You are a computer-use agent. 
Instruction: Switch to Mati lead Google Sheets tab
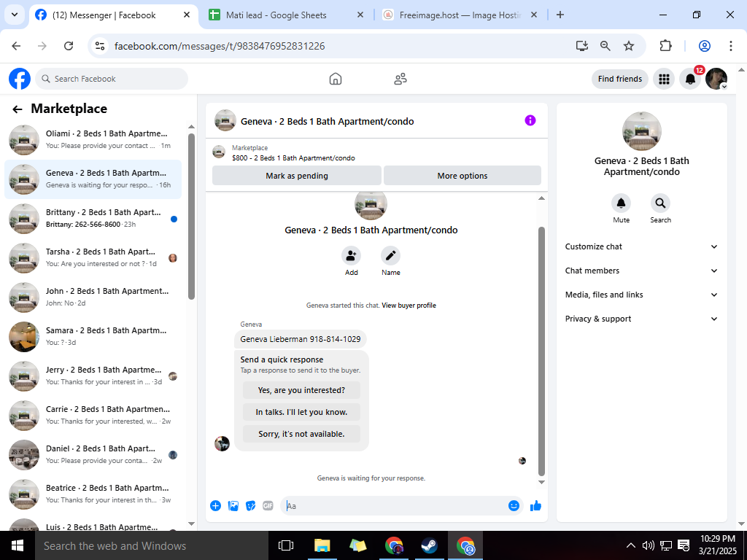[286, 15]
